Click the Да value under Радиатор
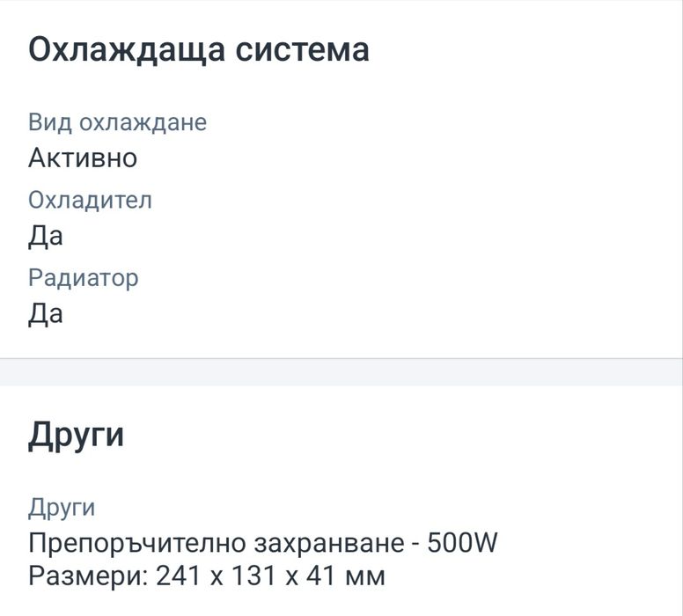 pos(46,314)
